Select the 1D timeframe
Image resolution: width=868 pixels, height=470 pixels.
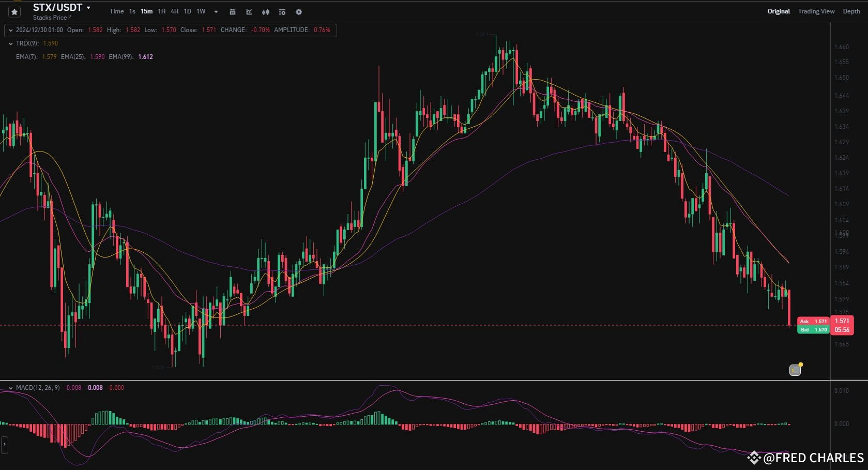coord(187,11)
